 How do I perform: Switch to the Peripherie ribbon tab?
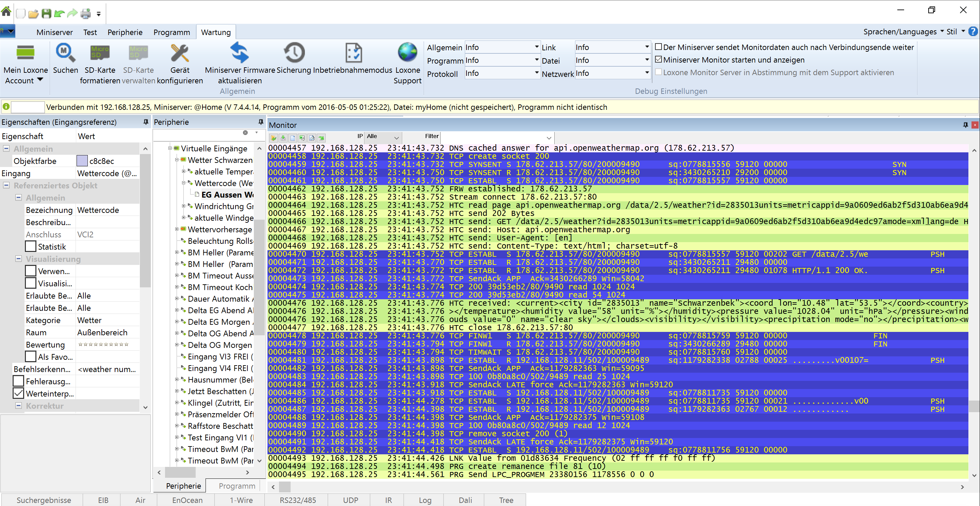pos(125,32)
